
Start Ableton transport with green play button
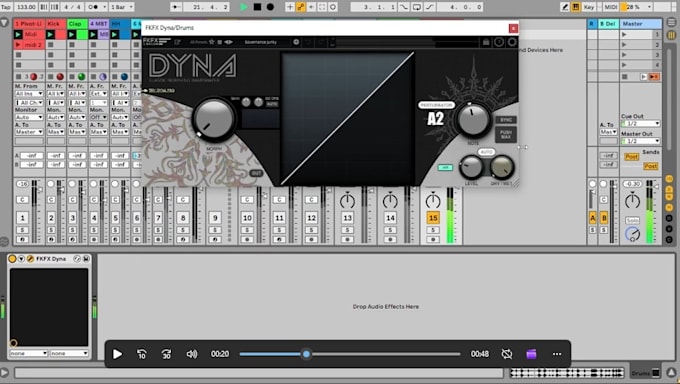point(244,7)
